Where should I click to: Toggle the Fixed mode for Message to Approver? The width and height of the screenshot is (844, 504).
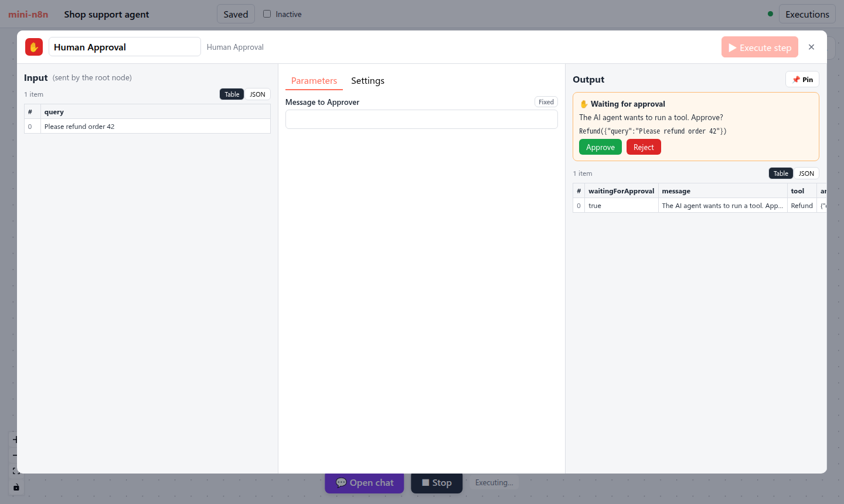546,102
